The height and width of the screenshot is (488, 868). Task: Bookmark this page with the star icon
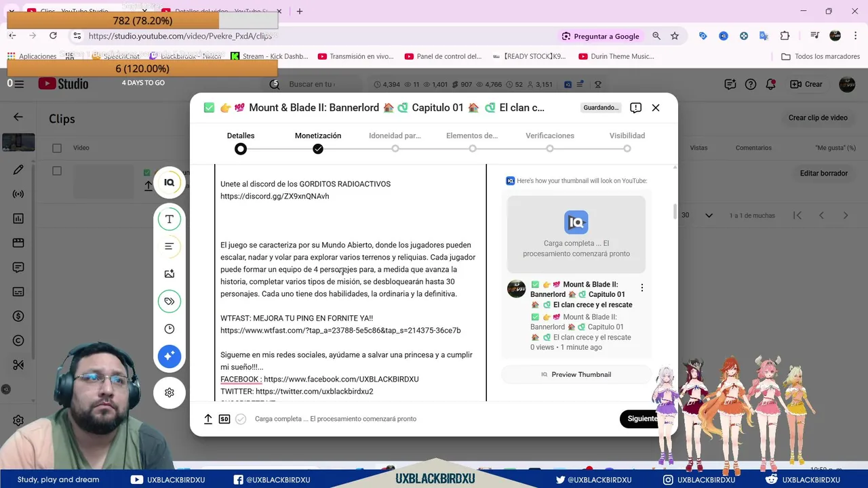tap(675, 36)
